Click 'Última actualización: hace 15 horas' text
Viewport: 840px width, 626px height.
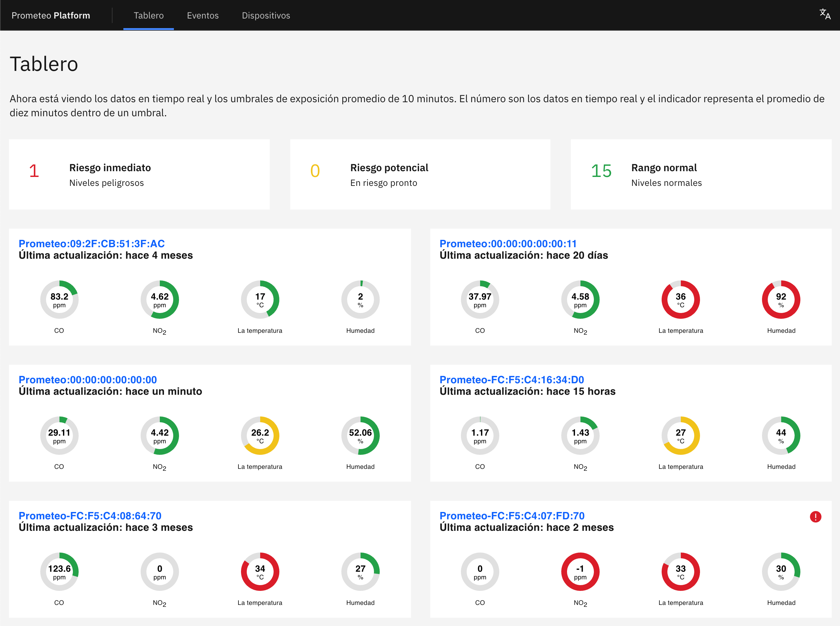tap(527, 392)
